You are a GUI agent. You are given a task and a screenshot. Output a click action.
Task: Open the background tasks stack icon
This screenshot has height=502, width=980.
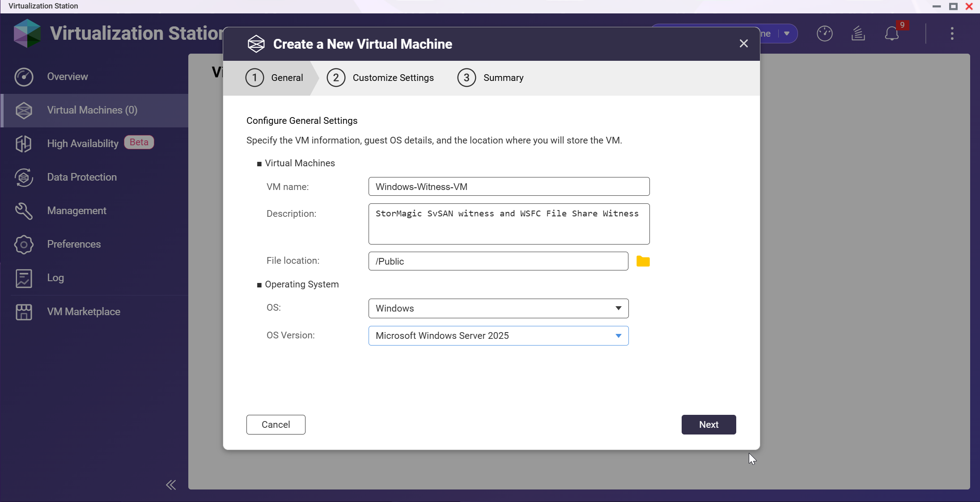858,34
